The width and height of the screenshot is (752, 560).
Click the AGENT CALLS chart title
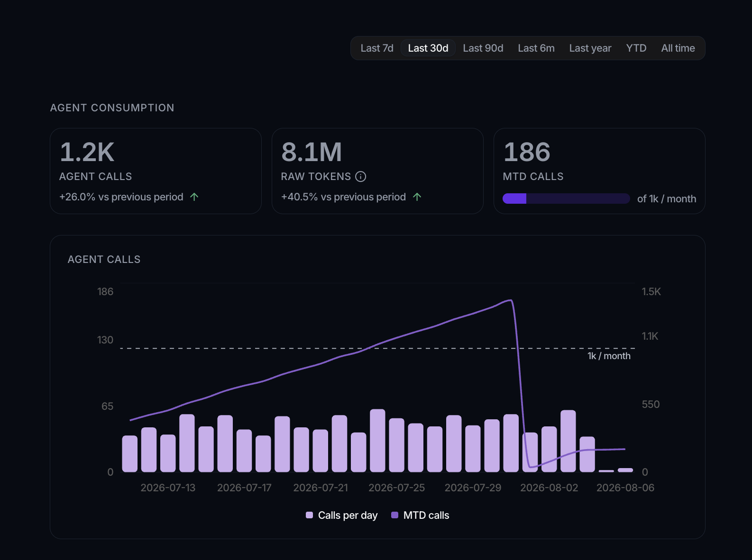[104, 260]
